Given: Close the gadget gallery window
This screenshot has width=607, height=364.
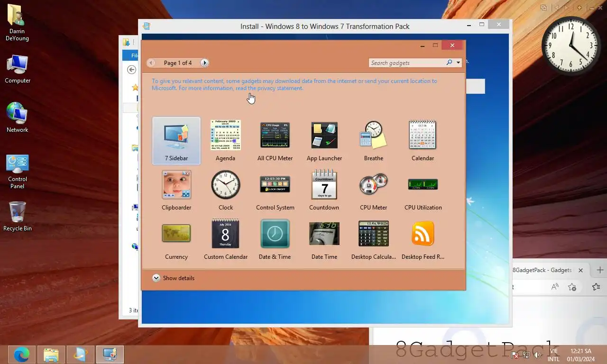Looking at the screenshot, I should (x=452, y=45).
